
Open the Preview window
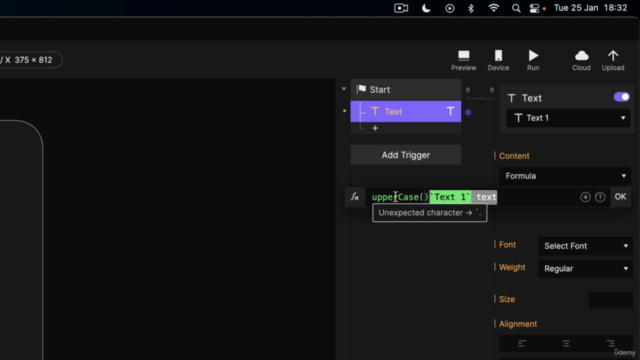(464, 60)
